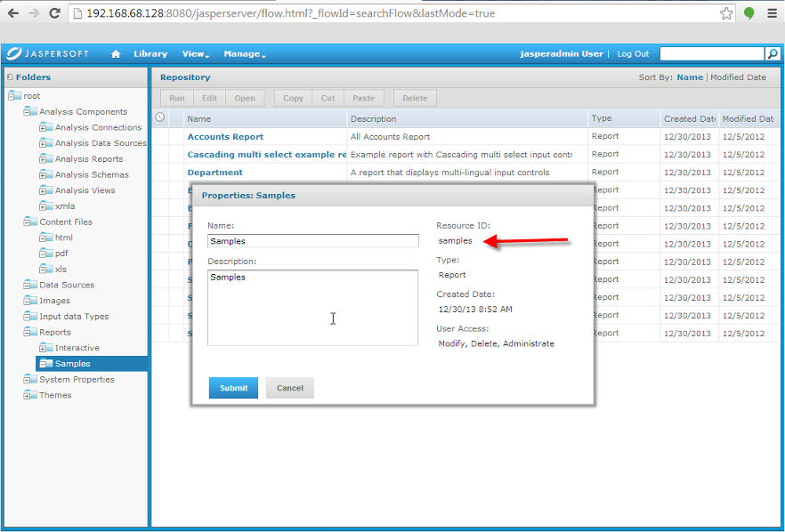
Task: Select the pdf folder
Action: [61, 254]
